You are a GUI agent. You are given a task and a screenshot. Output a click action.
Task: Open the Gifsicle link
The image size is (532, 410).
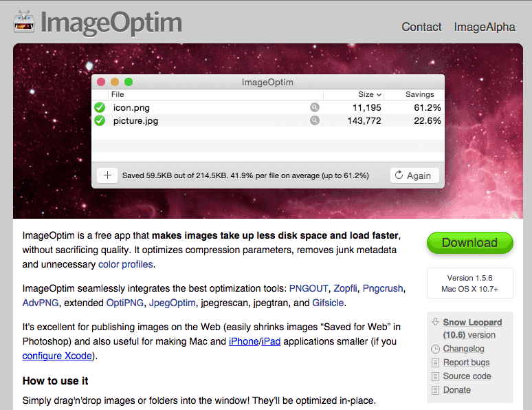(328, 303)
